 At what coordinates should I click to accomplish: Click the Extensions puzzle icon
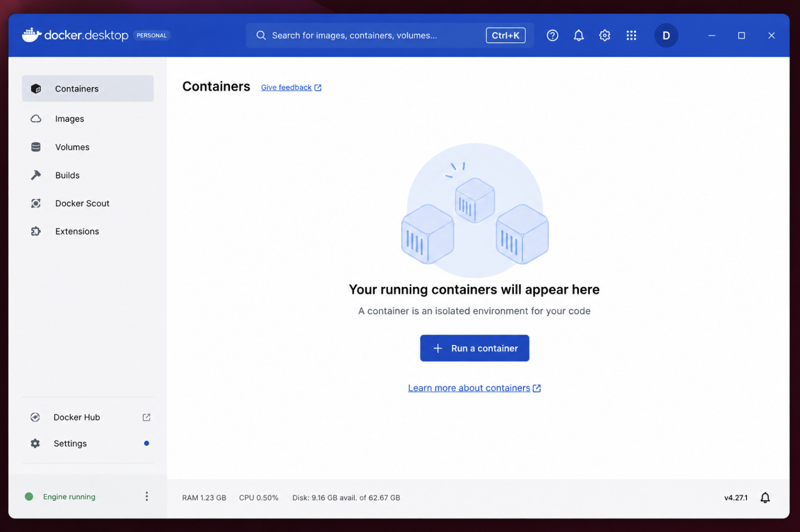(36, 231)
